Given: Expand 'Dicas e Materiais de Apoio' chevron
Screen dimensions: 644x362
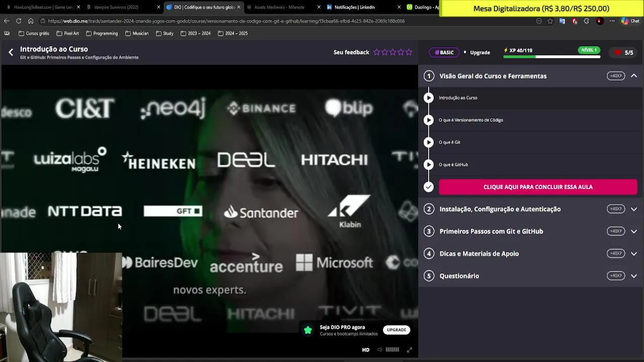Looking at the screenshot, I should (x=634, y=254).
